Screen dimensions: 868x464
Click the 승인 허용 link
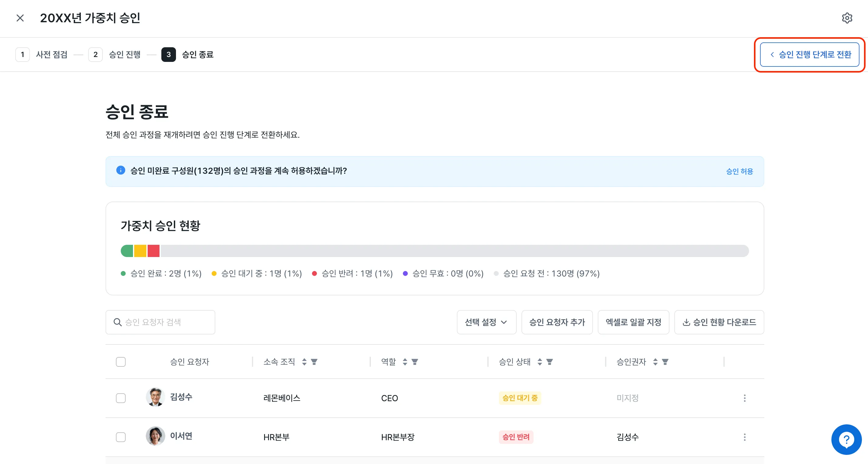tap(739, 171)
